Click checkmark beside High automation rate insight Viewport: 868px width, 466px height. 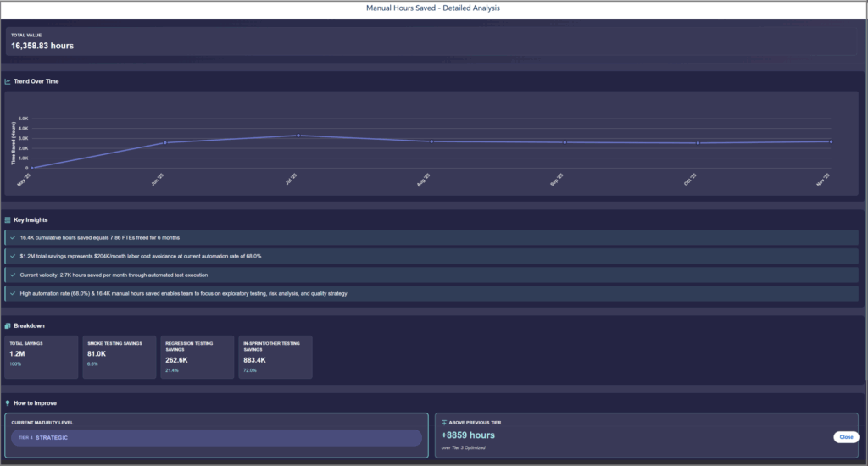coord(13,293)
